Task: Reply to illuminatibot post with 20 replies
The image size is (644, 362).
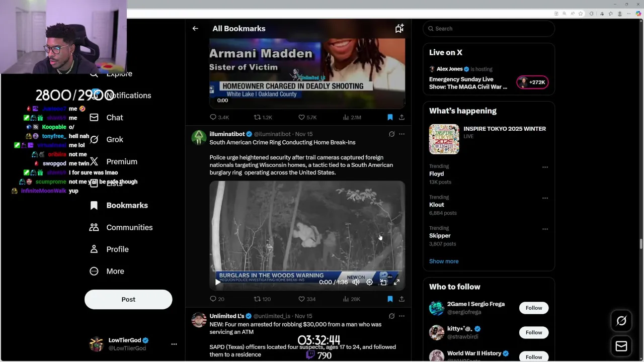Action: click(x=217, y=299)
